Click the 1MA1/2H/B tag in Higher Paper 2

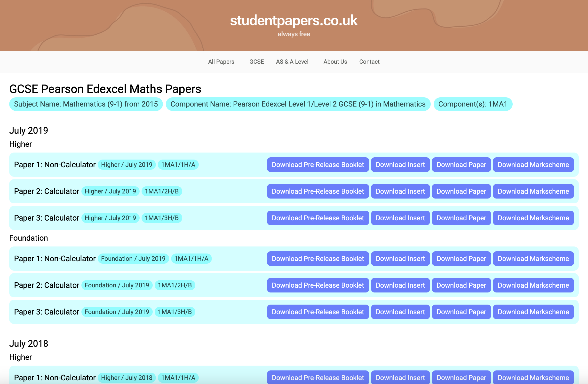(162, 191)
